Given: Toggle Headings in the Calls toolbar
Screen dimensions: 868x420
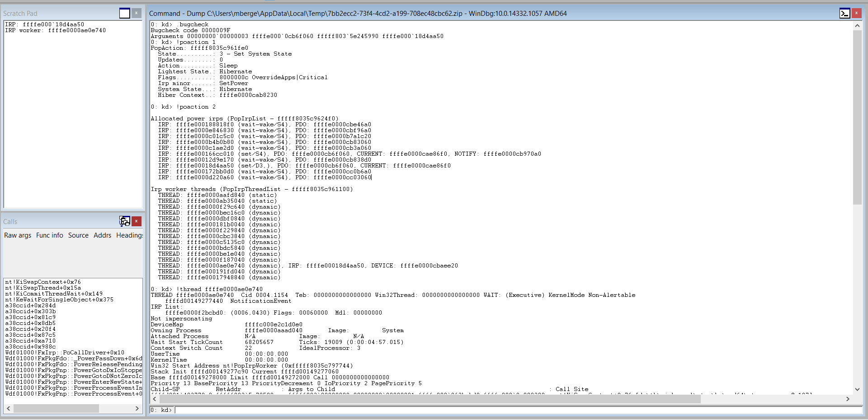Looking at the screenshot, I should [x=129, y=235].
